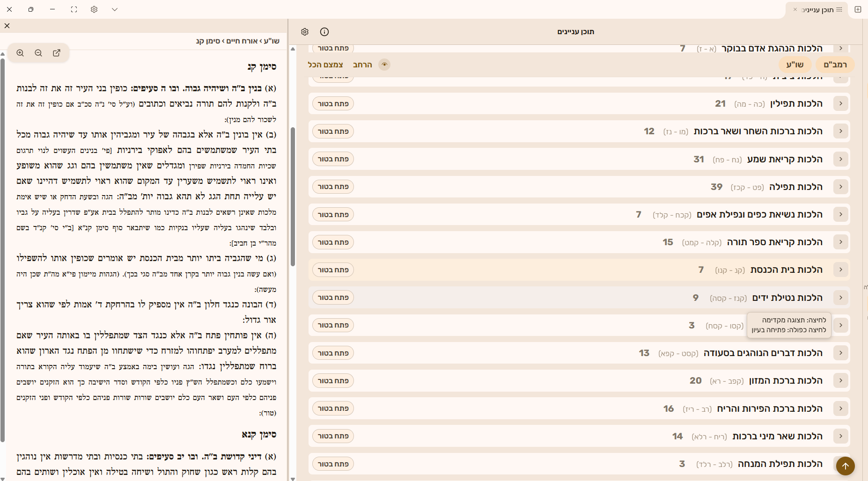The height and width of the screenshot is (481, 868).
Task: Add a new tab with the plus icon
Action: pos(858,9)
